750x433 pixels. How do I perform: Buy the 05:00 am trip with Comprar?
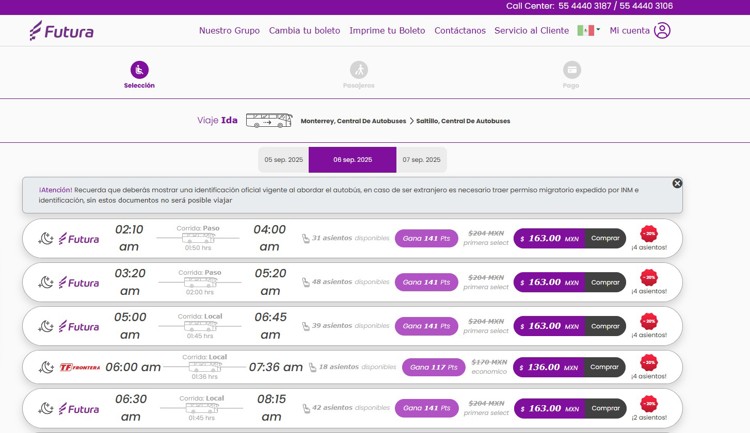[x=605, y=326]
